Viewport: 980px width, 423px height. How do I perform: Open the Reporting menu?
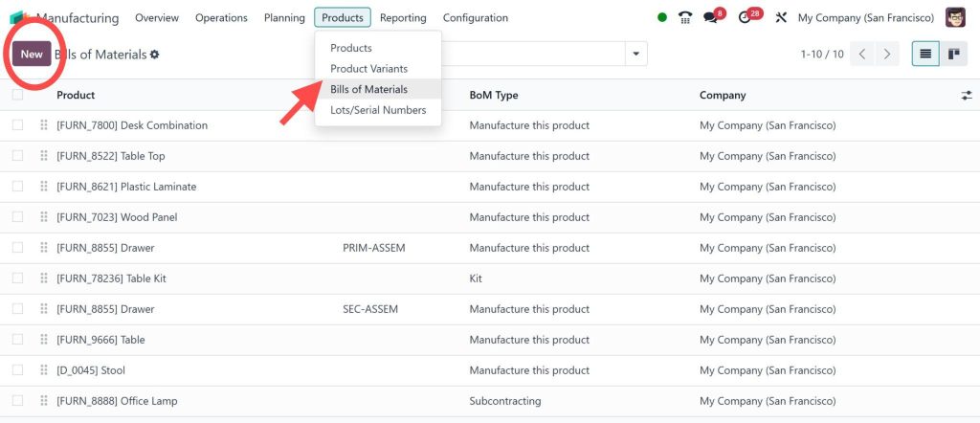coord(403,18)
